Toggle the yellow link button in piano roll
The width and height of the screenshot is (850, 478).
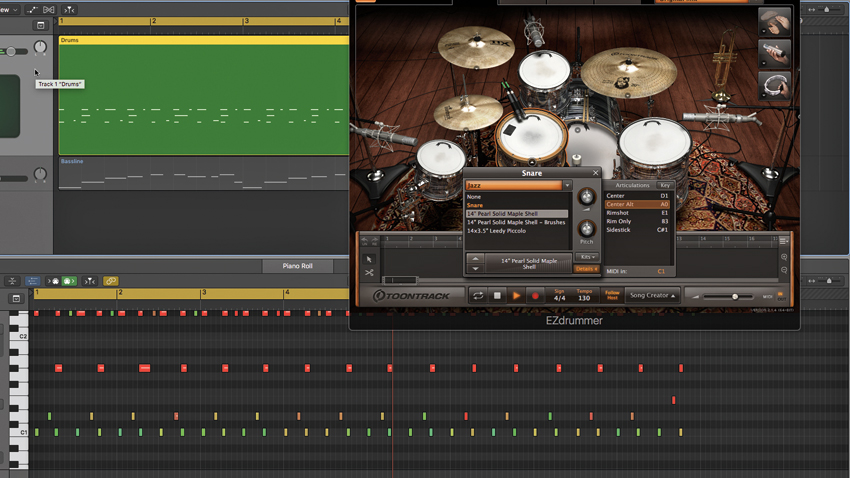pyautogui.click(x=111, y=281)
